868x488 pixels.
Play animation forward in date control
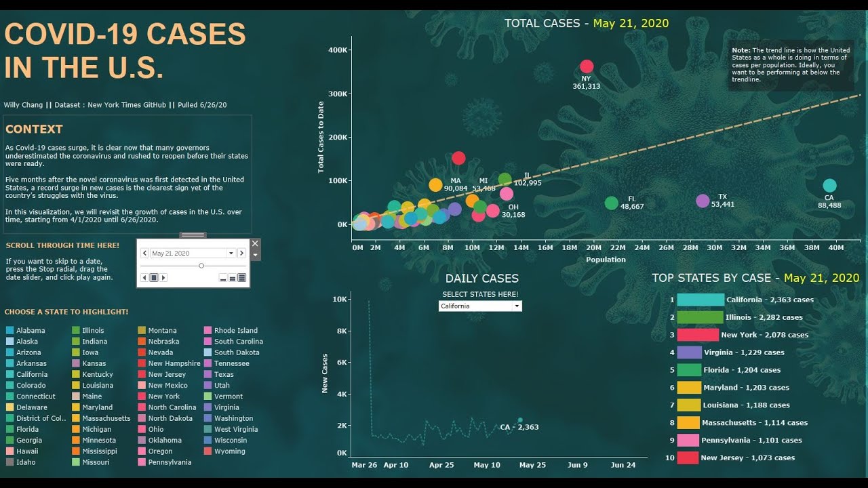[163, 277]
